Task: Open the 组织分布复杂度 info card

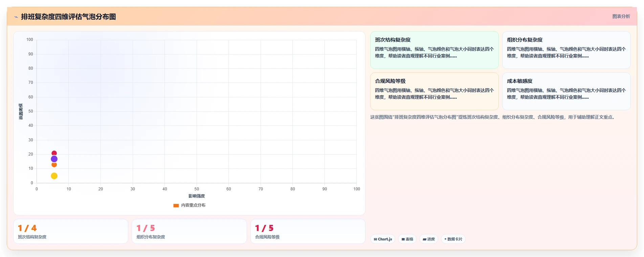Action: pyautogui.click(x=566, y=50)
